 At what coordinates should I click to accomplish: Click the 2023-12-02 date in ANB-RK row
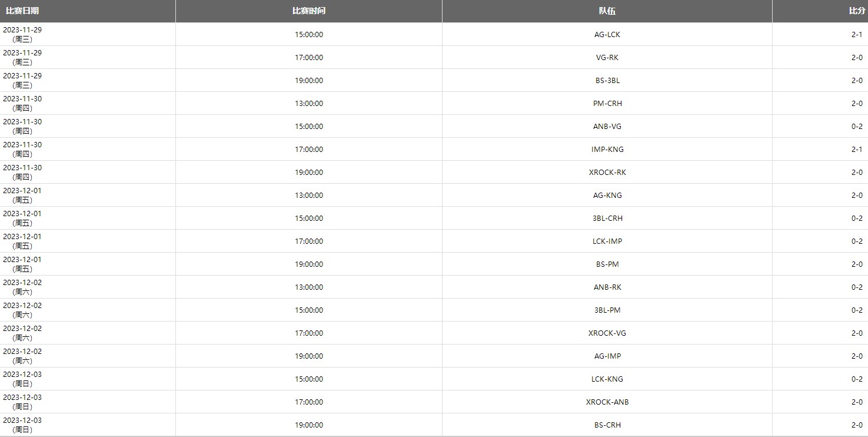point(22,282)
